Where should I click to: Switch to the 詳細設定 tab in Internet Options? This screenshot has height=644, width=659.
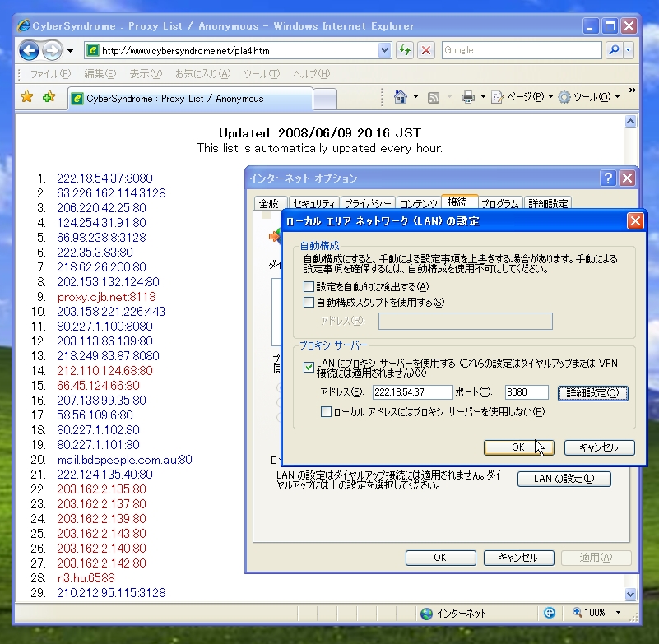click(548, 203)
